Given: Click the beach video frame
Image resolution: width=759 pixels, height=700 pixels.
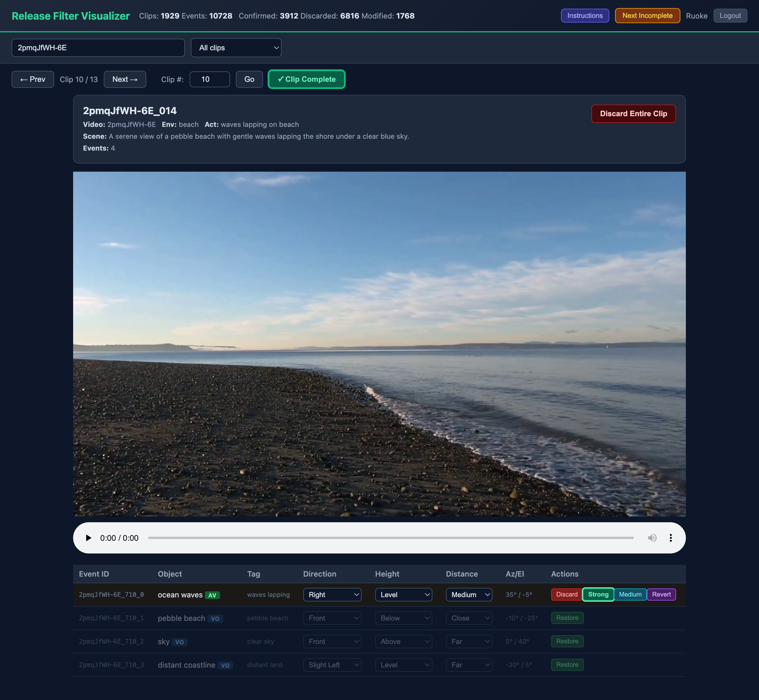Looking at the screenshot, I should tap(379, 344).
